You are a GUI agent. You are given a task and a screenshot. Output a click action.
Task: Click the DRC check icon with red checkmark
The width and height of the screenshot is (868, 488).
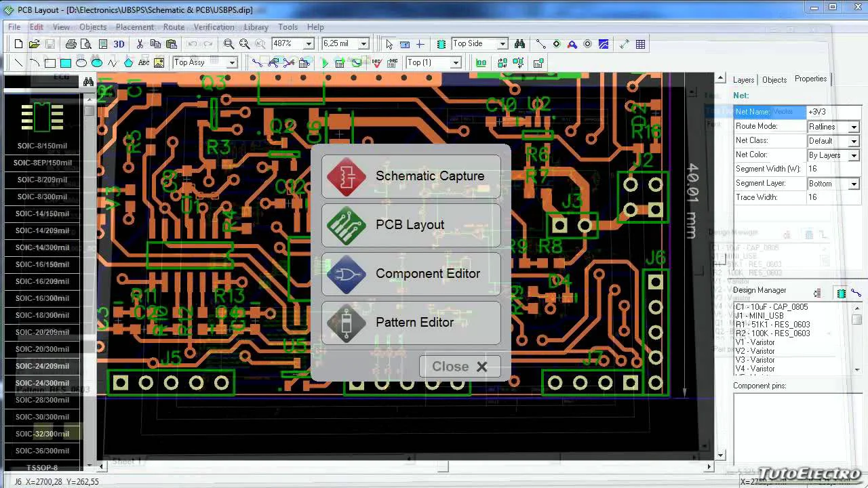pos(377,63)
